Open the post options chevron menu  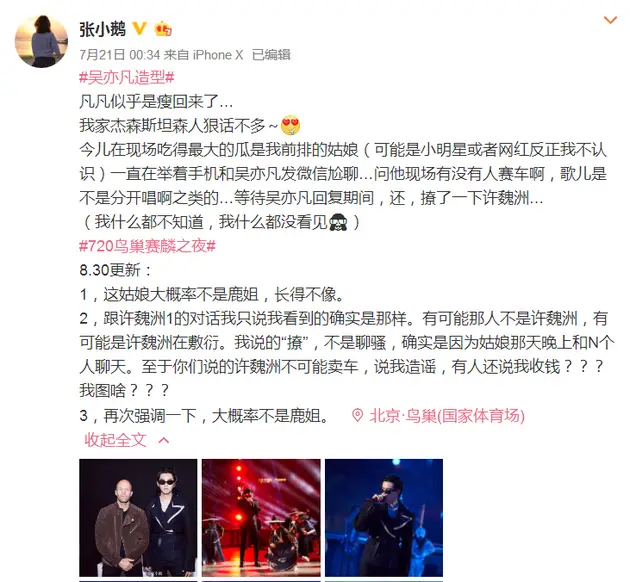pos(610,20)
